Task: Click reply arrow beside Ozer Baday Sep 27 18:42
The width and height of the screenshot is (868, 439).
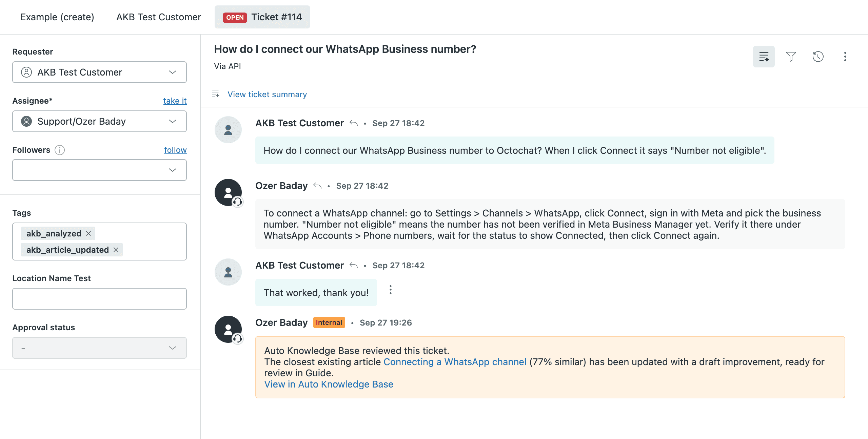Action: [317, 186]
